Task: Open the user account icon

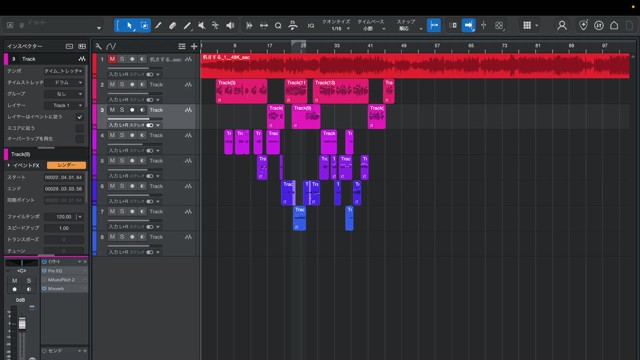Action: click(x=562, y=25)
